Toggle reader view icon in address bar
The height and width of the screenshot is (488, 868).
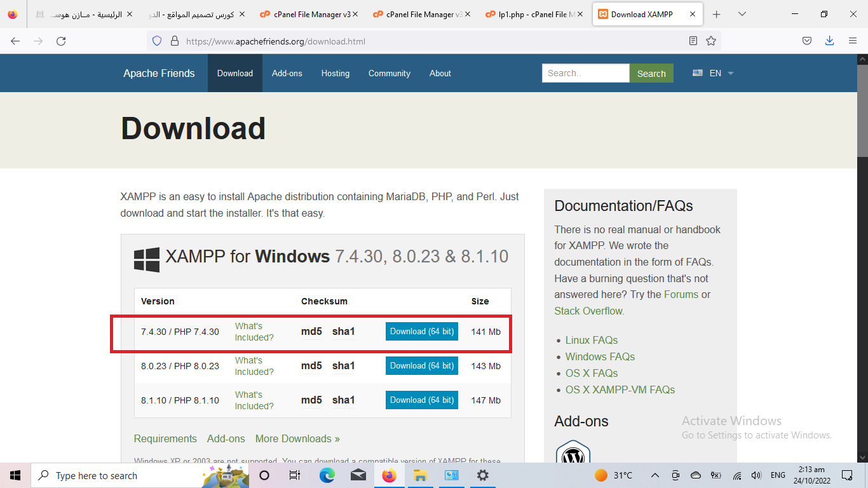click(x=693, y=41)
